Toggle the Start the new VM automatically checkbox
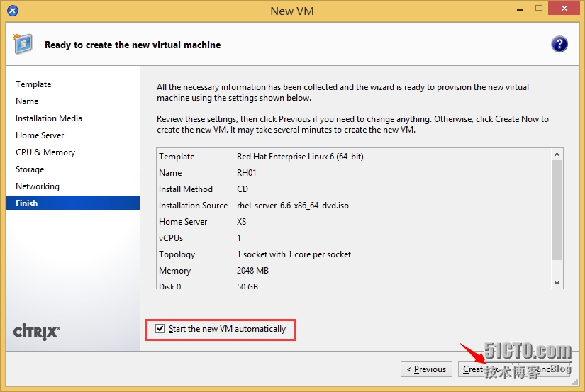Screen dimensions: 585x392 point(160,329)
